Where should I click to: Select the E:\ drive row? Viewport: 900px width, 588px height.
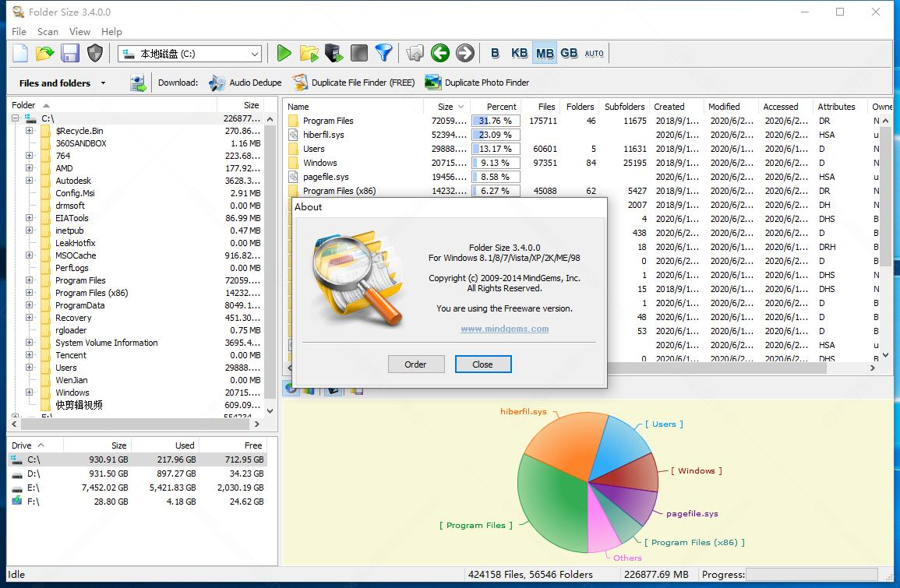point(138,487)
